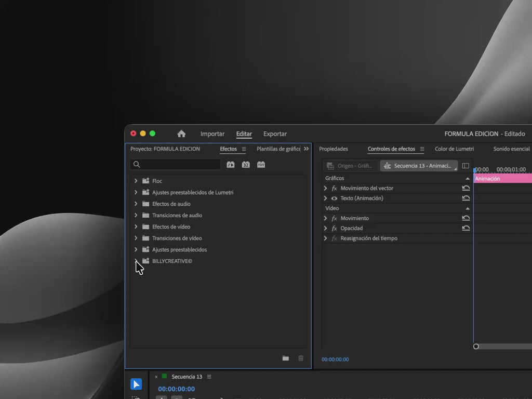
Task: Click the New Bin folder icon
Action: 286,358
